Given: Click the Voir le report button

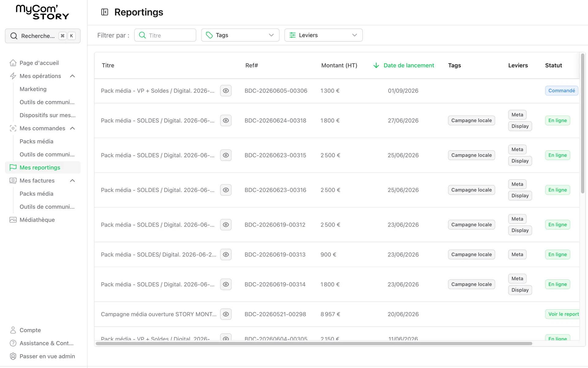Looking at the screenshot, I should click(563, 314).
